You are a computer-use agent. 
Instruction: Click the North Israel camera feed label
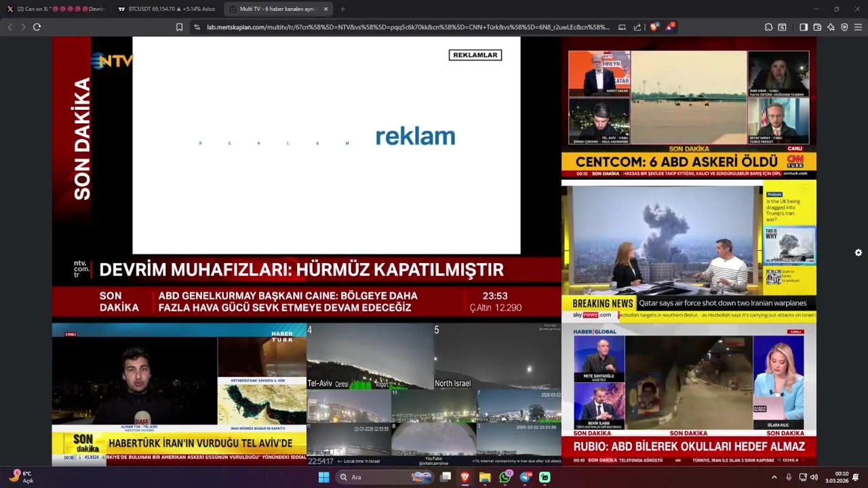click(x=452, y=384)
